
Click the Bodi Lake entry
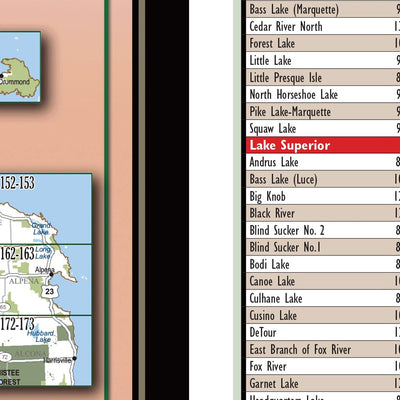click(323, 264)
